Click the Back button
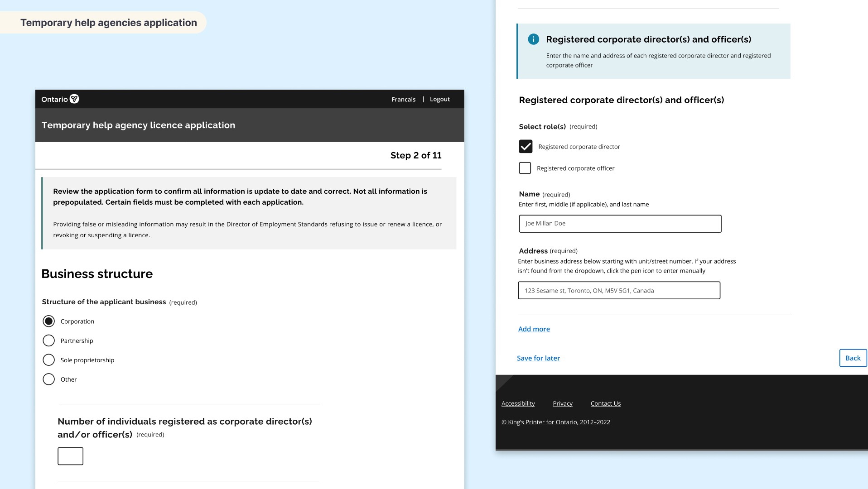Image resolution: width=868 pixels, height=489 pixels. tap(853, 358)
